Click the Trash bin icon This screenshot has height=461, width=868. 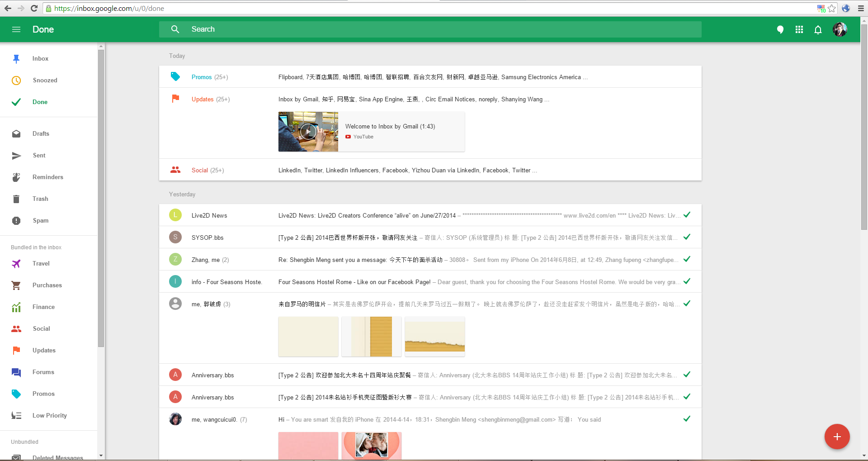coord(16,199)
